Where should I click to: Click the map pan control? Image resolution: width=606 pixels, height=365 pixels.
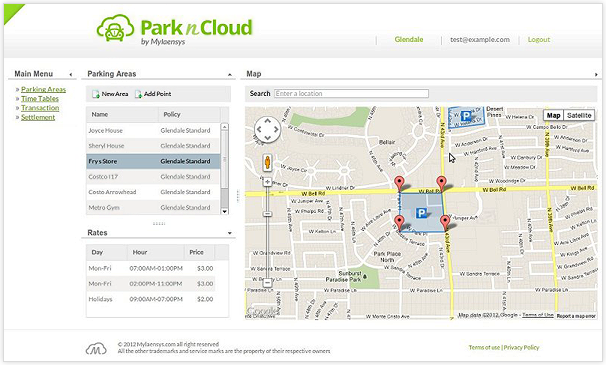point(267,130)
